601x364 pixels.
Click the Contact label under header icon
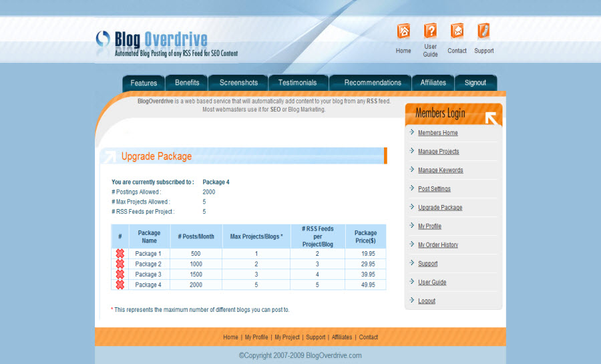point(457,51)
